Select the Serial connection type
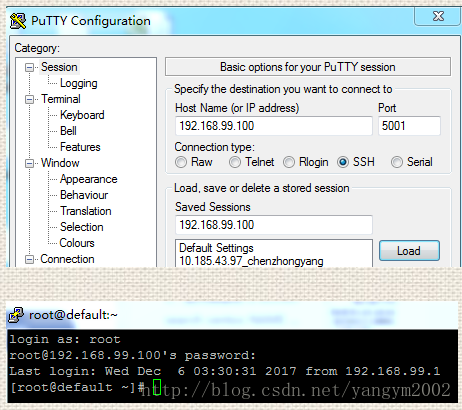The height and width of the screenshot is (410, 462). click(x=397, y=162)
